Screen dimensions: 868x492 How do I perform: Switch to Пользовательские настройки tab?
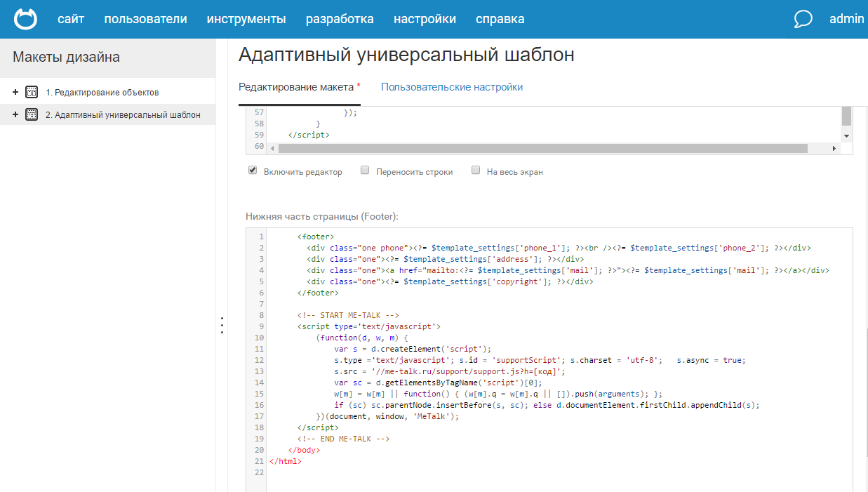(x=452, y=87)
